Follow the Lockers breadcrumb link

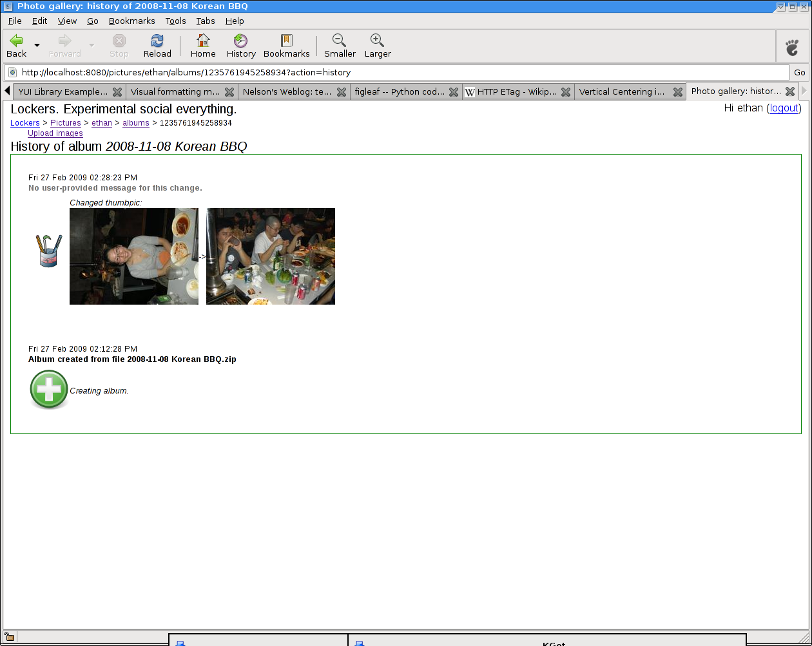(x=25, y=123)
